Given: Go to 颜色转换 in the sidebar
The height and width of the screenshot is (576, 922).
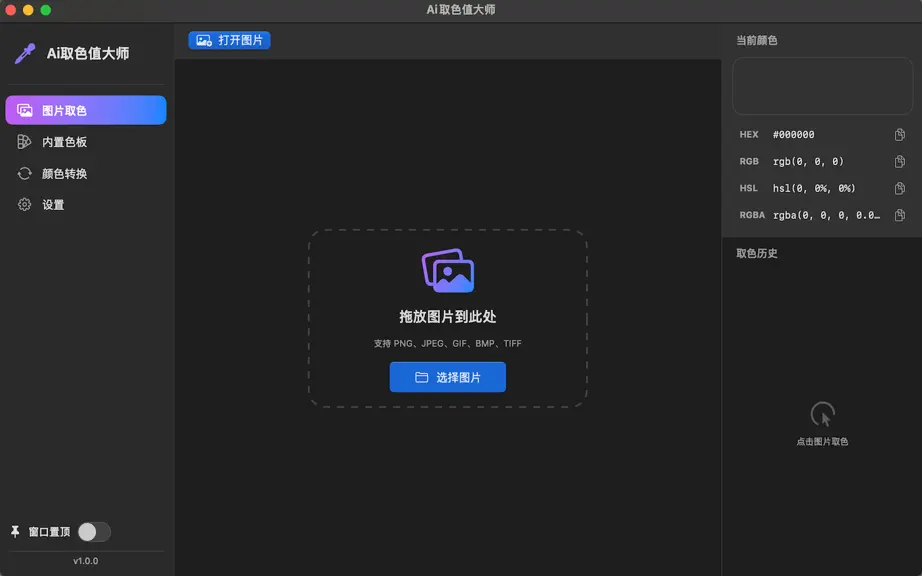Looking at the screenshot, I should click(86, 173).
